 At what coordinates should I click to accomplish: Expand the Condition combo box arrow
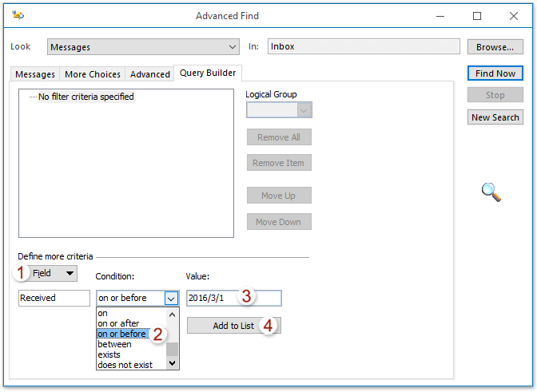pyautogui.click(x=171, y=299)
